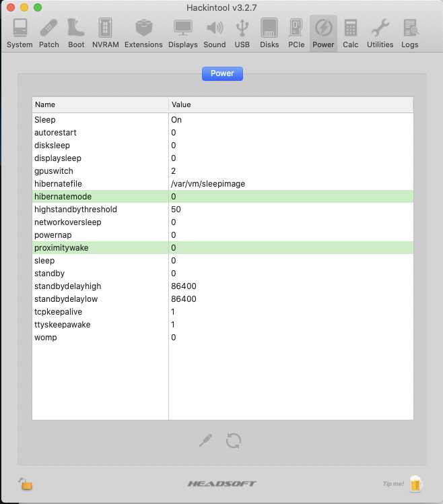Select the lowercase sleep row
The width and height of the screenshot is (443, 504).
click(x=223, y=261)
